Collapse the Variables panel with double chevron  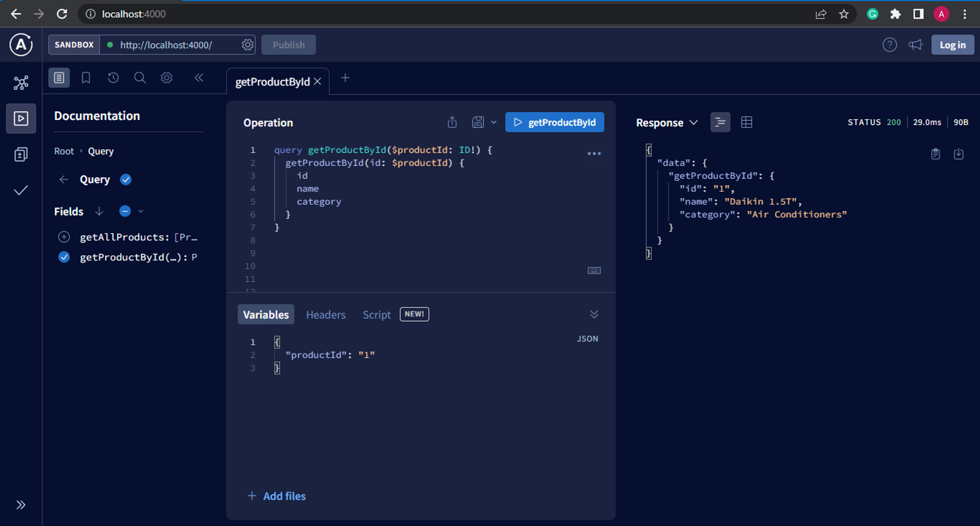coord(594,314)
